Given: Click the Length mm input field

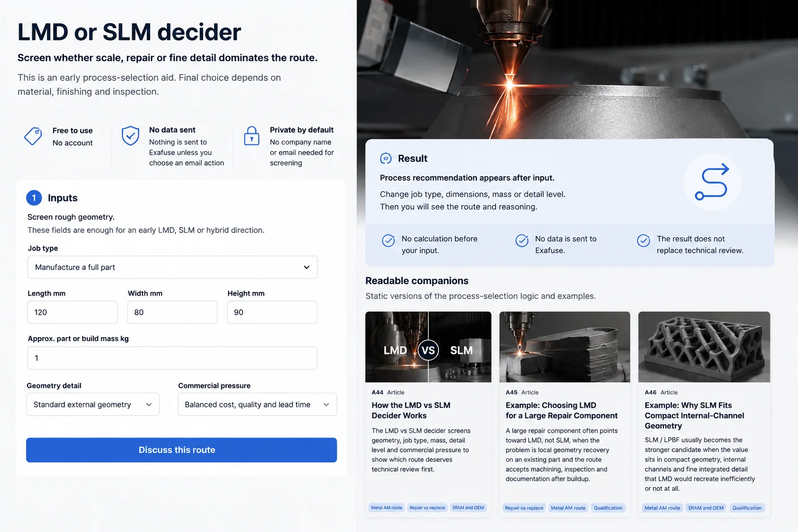Looking at the screenshot, I should [73, 312].
